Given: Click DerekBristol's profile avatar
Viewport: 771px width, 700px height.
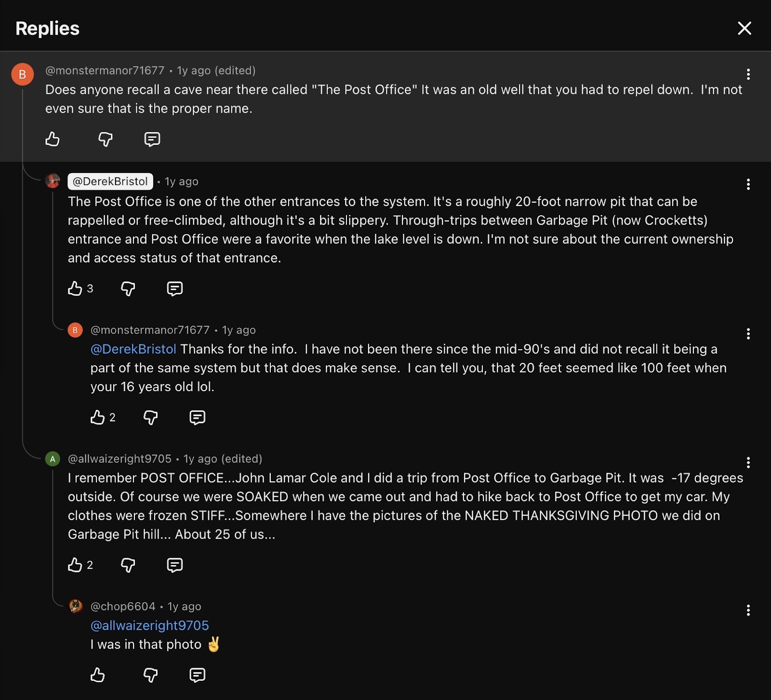Looking at the screenshot, I should (x=53, y=181).
